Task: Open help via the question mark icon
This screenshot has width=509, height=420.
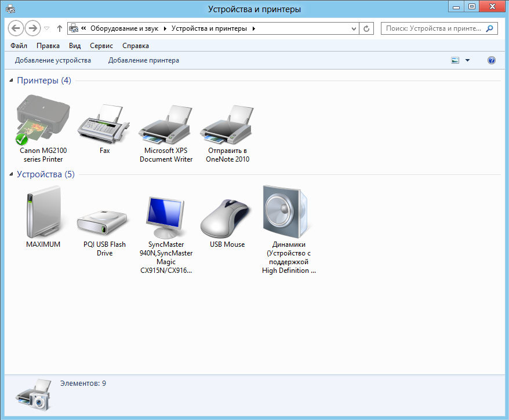Action: pyautogui.click(x=492, y=60)
